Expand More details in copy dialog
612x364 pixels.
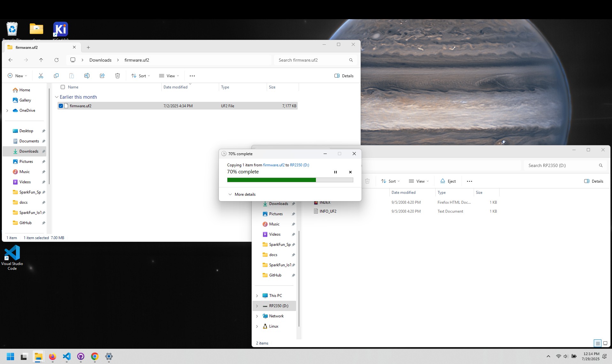pyautogui.click(x=242, y=194)
